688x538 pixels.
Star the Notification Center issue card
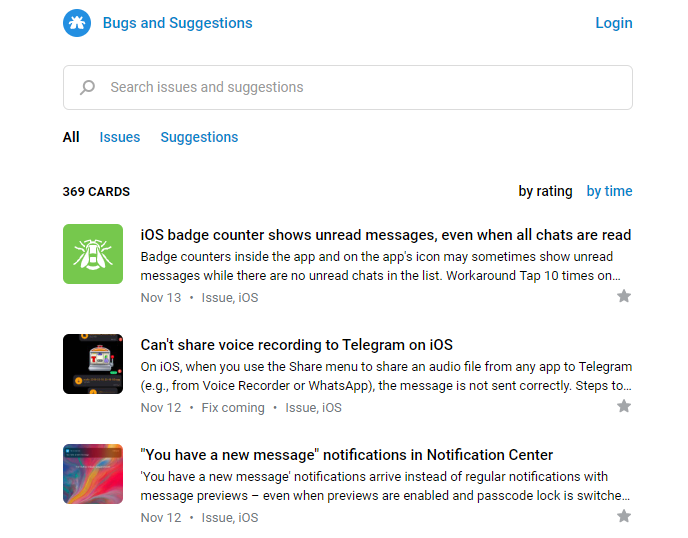tap(624, 516)
